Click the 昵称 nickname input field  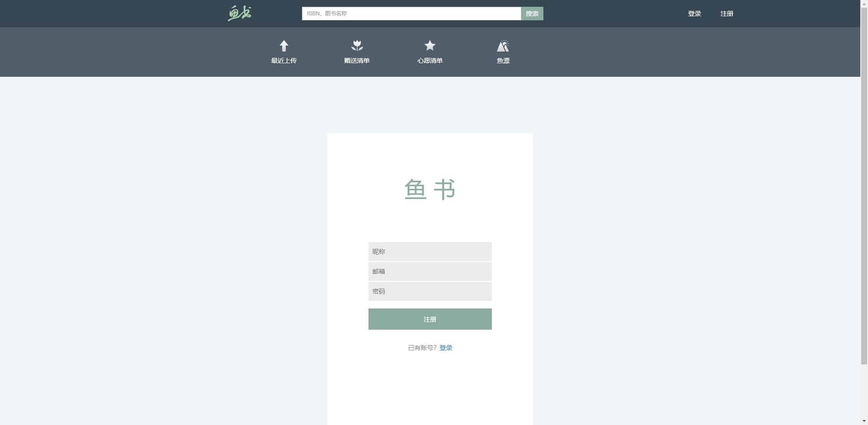click(430, 252)
